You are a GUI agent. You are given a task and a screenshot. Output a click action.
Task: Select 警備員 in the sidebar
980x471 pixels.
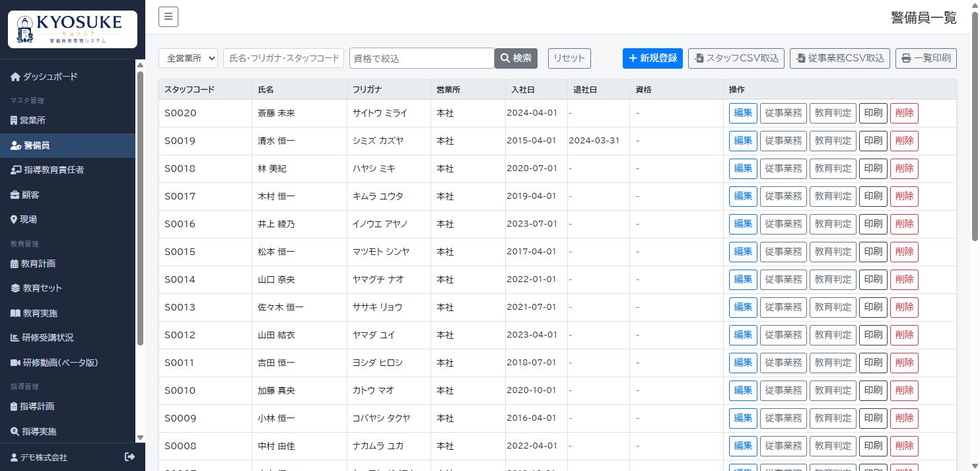67,145
